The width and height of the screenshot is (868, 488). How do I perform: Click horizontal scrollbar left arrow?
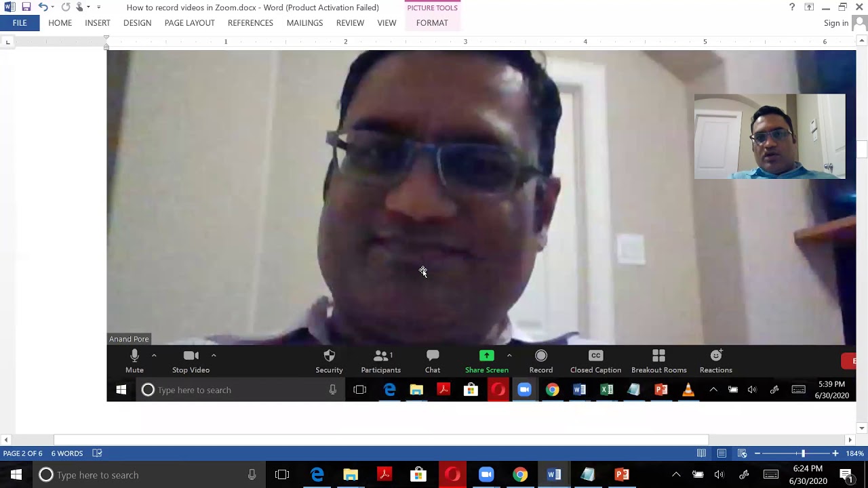(6, 440)
